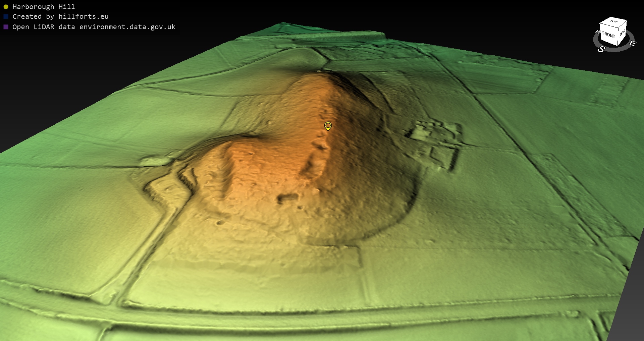Click the S compass letter
The height and width of the screenshot is (341, 644).
coord(601,49)
